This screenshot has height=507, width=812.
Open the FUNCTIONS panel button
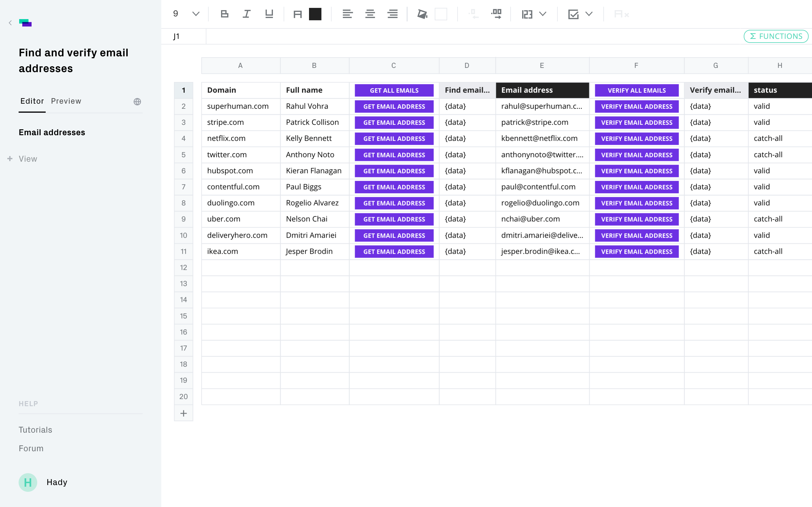pyautogui.click(x=776, y=36)
